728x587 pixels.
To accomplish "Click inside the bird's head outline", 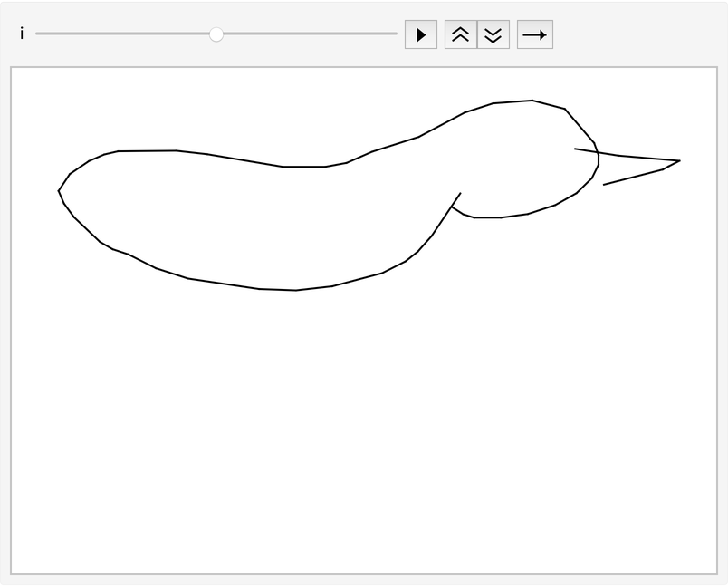I will coord(525,159).
